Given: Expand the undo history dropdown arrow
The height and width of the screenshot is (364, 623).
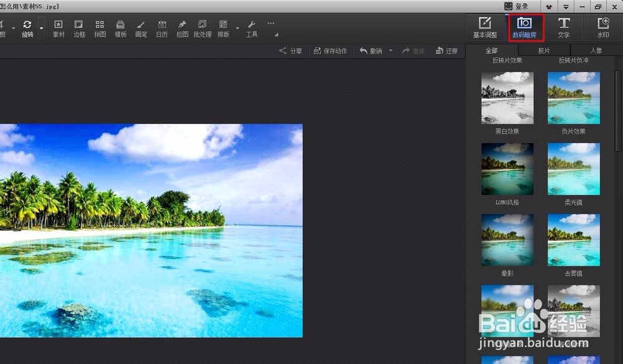Looking at the screenshot, I should pyautogui.click(x=391, y=51).
